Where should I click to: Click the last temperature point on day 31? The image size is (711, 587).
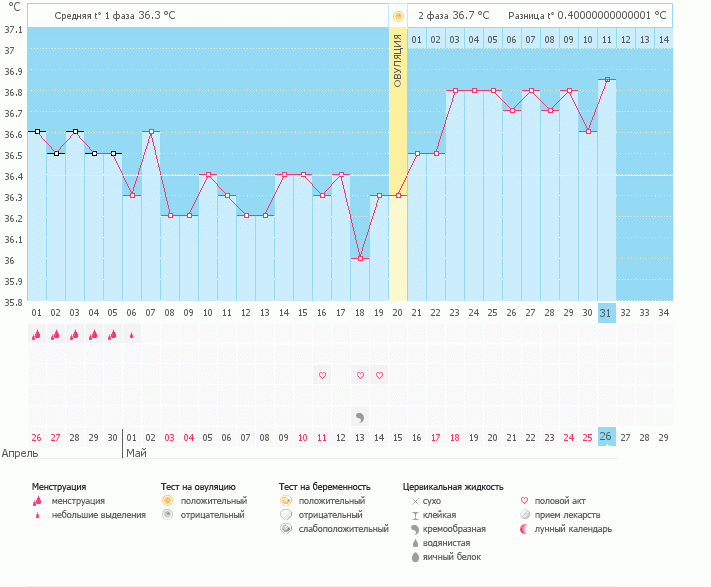[606, 80]
